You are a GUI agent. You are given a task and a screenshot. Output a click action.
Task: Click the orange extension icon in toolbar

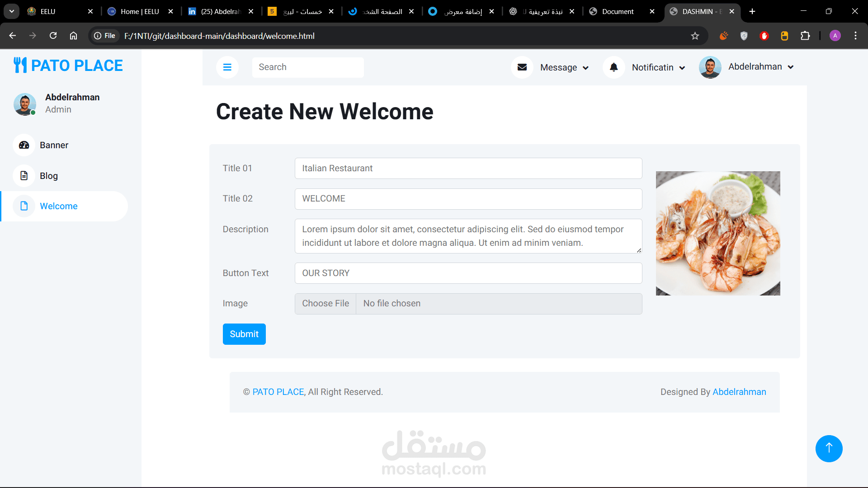pos(724,36)
